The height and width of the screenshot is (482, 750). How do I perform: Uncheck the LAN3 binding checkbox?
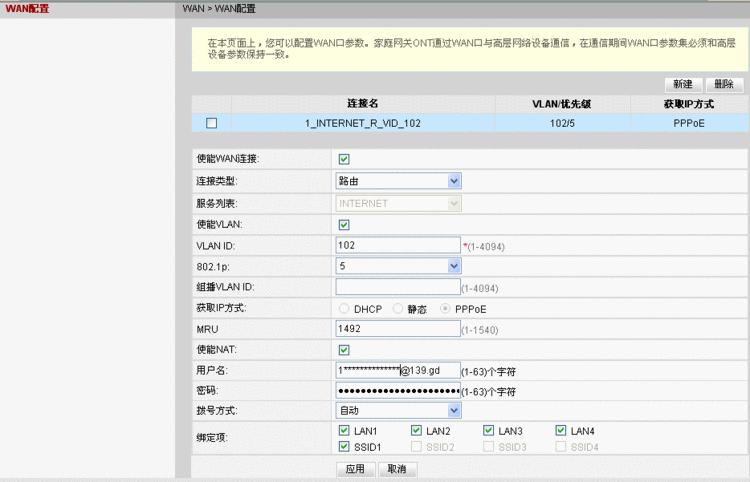488,430
